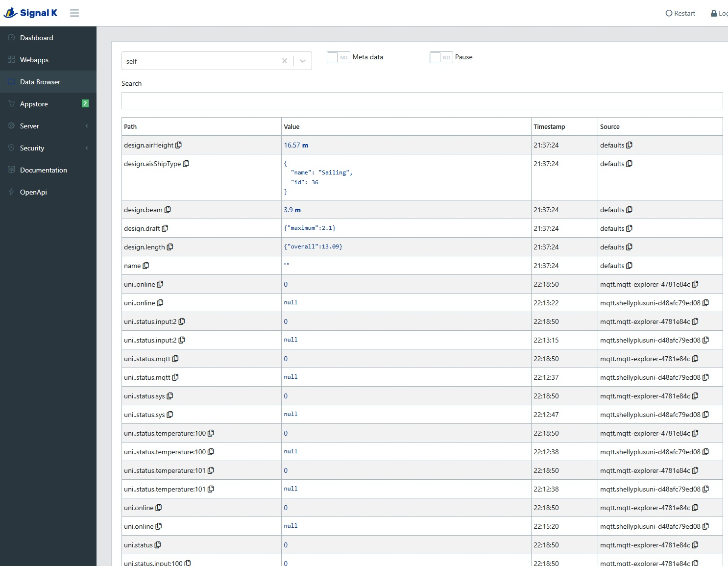728x566 pixels.
Task: Copy the name path
Action: coord(146,266)
